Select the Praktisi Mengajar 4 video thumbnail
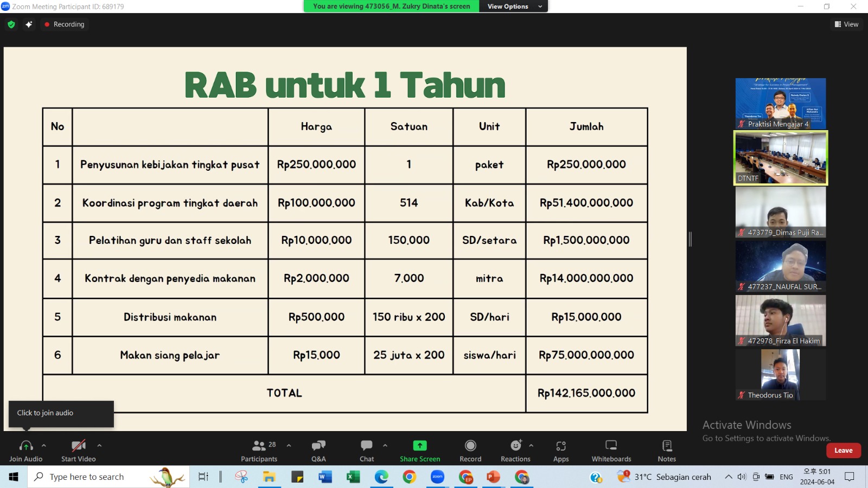 pyautogui.click(x=781, y=104)
